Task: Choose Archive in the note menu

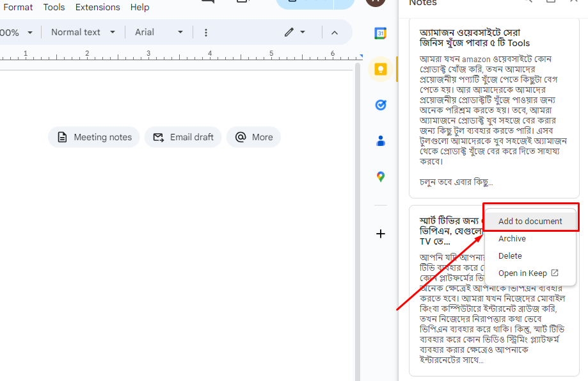Action: [x=530, y=238]
